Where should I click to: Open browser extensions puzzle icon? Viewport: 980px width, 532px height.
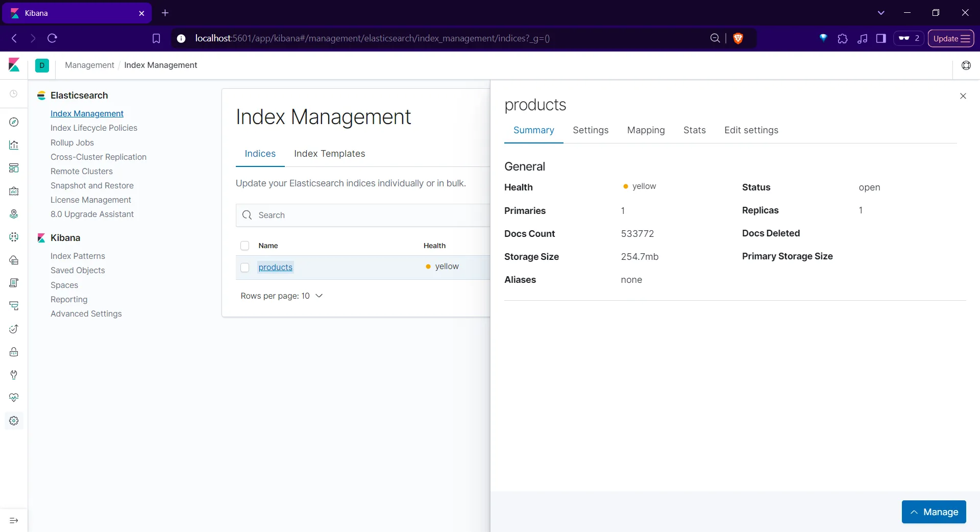[x=843, y=38]
